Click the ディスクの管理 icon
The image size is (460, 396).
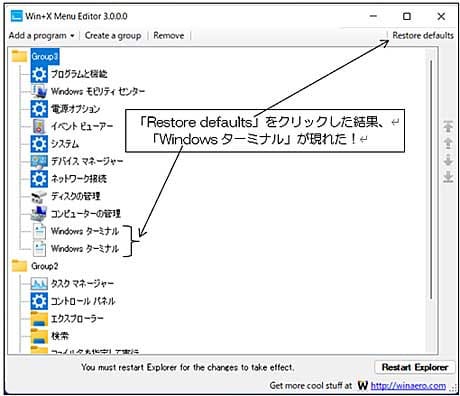39,196
